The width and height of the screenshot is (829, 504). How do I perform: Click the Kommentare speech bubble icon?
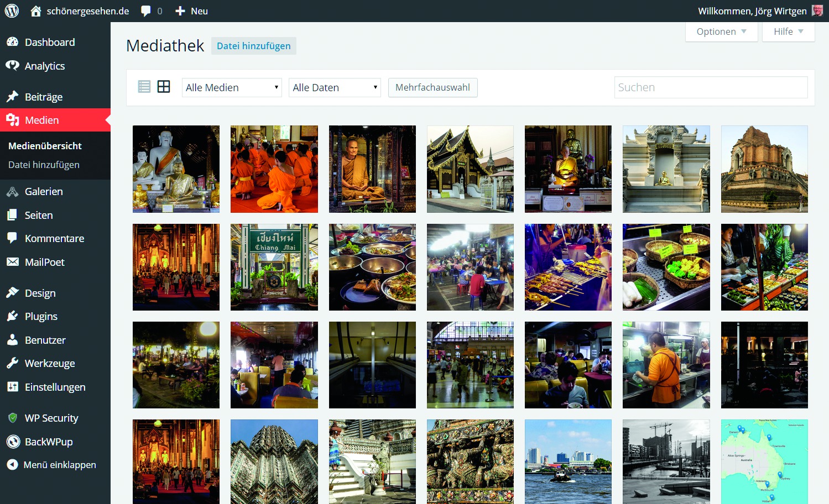pyautogui.click(x=13, y=238)
